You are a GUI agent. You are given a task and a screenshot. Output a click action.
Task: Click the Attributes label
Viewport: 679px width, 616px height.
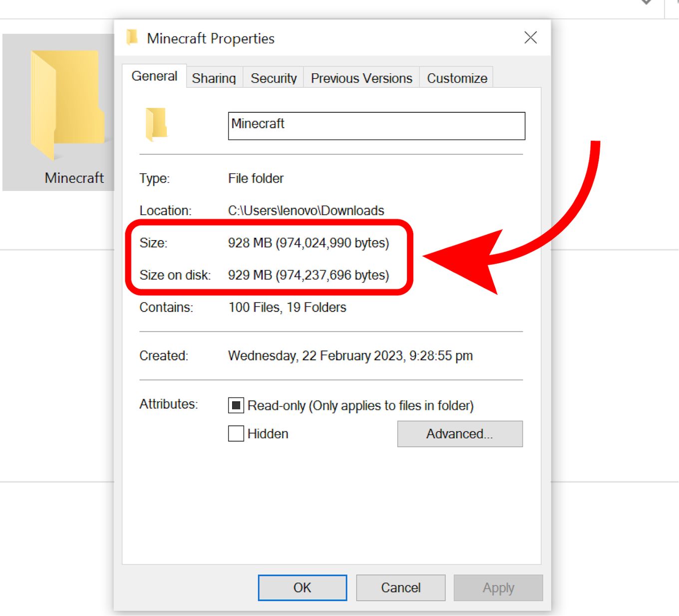(x=169, y=404)
